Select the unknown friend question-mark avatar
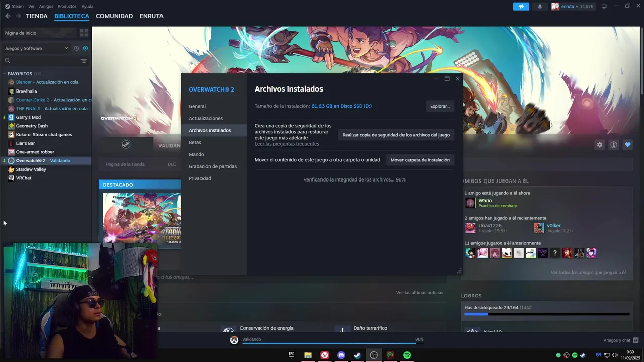This screenshot has width=644, height=362. [x=555, y=253]
